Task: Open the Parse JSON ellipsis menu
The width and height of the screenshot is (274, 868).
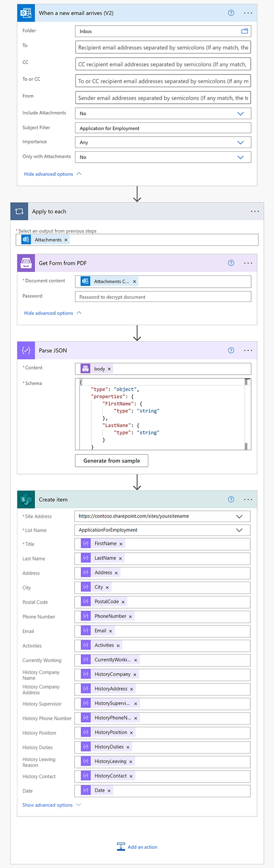Action: pos(248,350)
